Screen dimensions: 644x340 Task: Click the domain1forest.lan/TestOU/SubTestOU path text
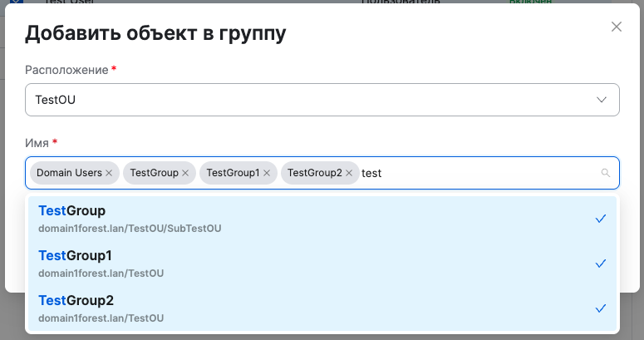point(130,228)
